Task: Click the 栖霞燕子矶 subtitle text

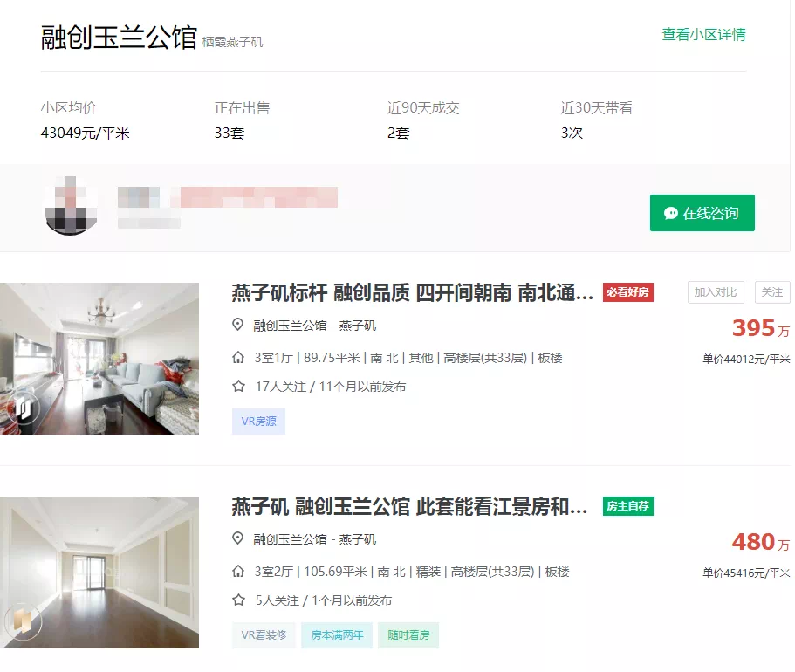Action: tap(232, 42)
